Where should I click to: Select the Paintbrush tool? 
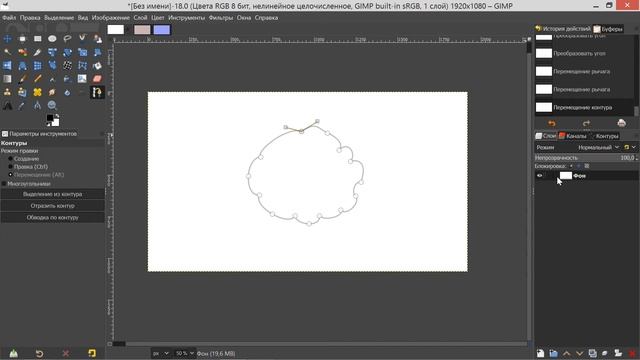click(22, 79)
